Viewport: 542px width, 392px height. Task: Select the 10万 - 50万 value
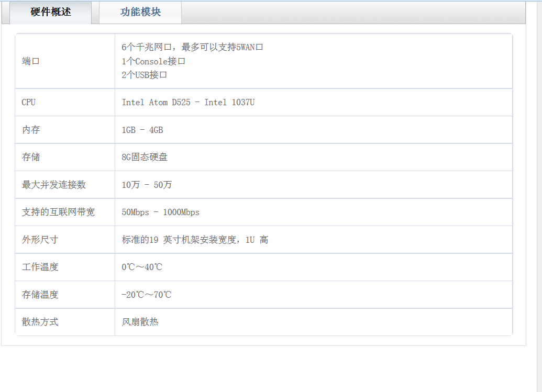point(147,185)
